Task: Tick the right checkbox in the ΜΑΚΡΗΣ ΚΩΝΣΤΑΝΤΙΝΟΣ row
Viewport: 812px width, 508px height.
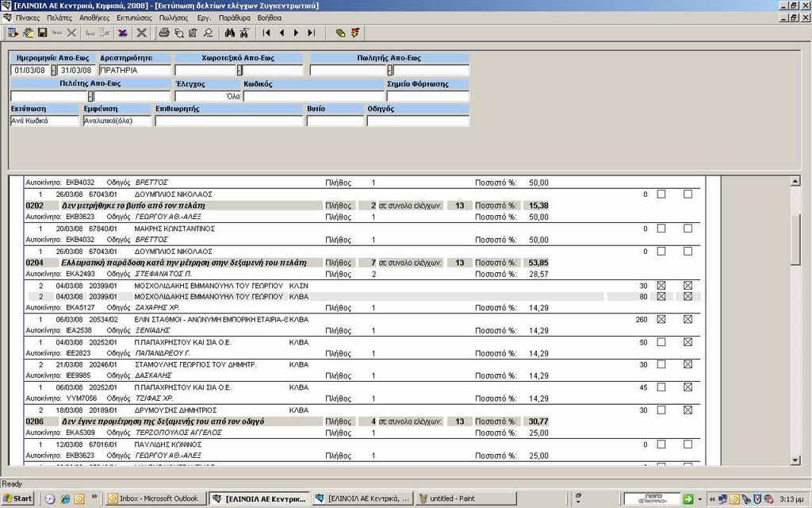Action: tap(688, 228)
